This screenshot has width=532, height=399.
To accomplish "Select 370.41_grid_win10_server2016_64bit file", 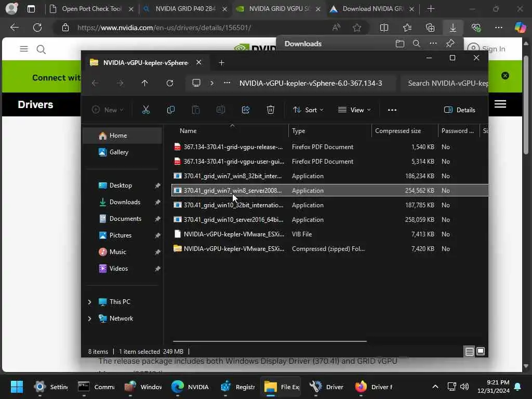I will pyautogui.click(x=330, y=220).
